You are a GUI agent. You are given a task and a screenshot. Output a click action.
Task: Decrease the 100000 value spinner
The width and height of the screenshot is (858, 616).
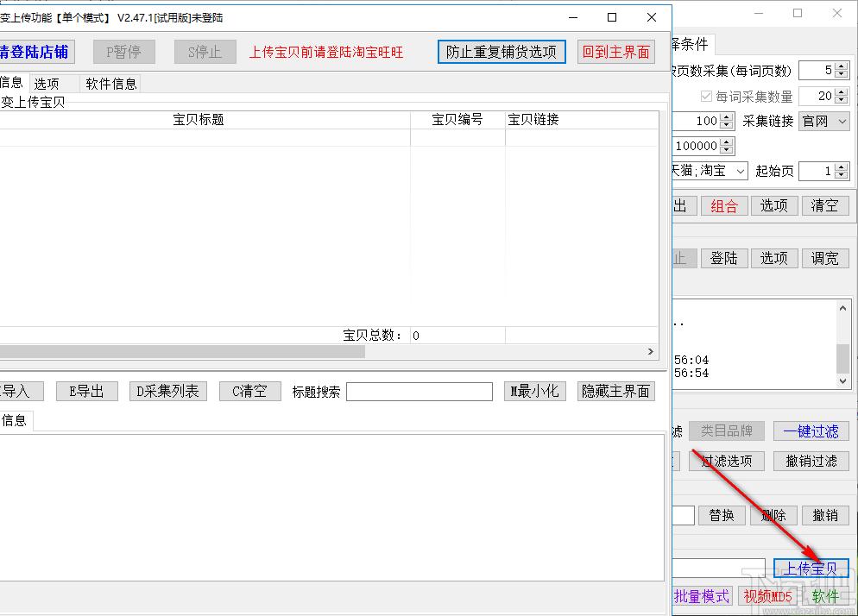coord(727,150)
